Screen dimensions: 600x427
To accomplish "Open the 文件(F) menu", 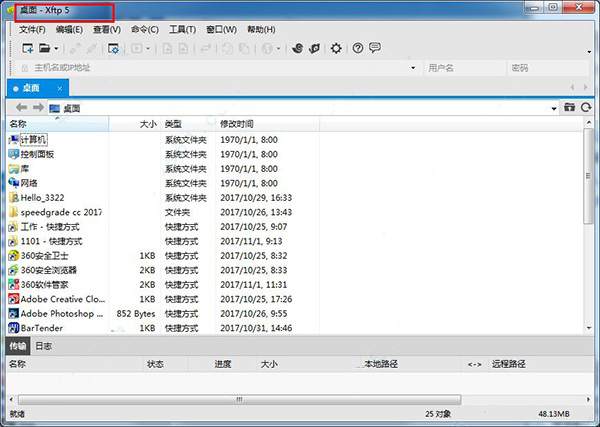I will click(x=32, y=29).
